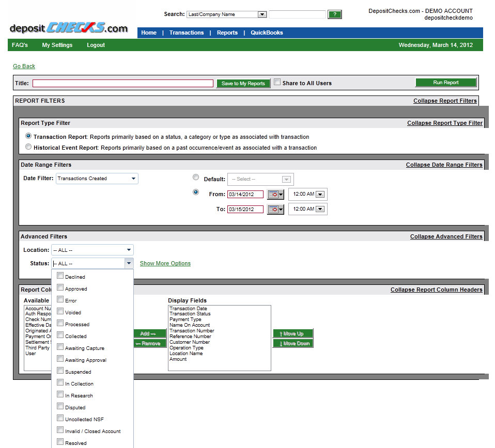Click the Move Up button

click(x=293, y=333)
